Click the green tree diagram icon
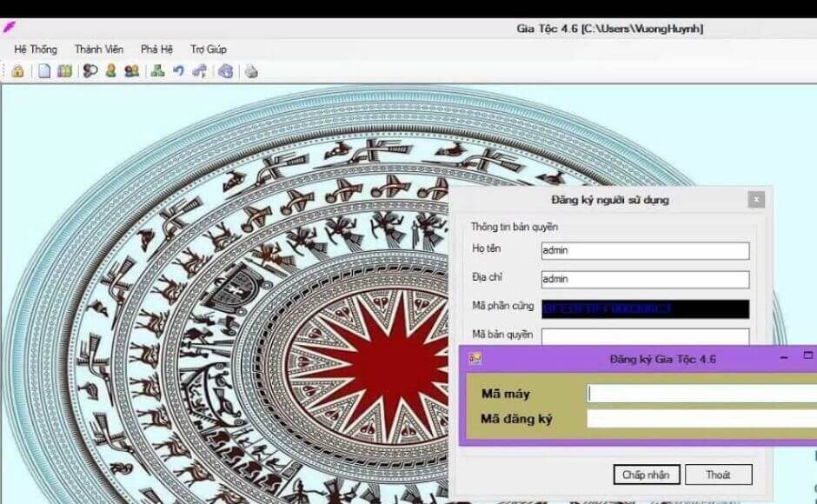 tap(157, 71)
